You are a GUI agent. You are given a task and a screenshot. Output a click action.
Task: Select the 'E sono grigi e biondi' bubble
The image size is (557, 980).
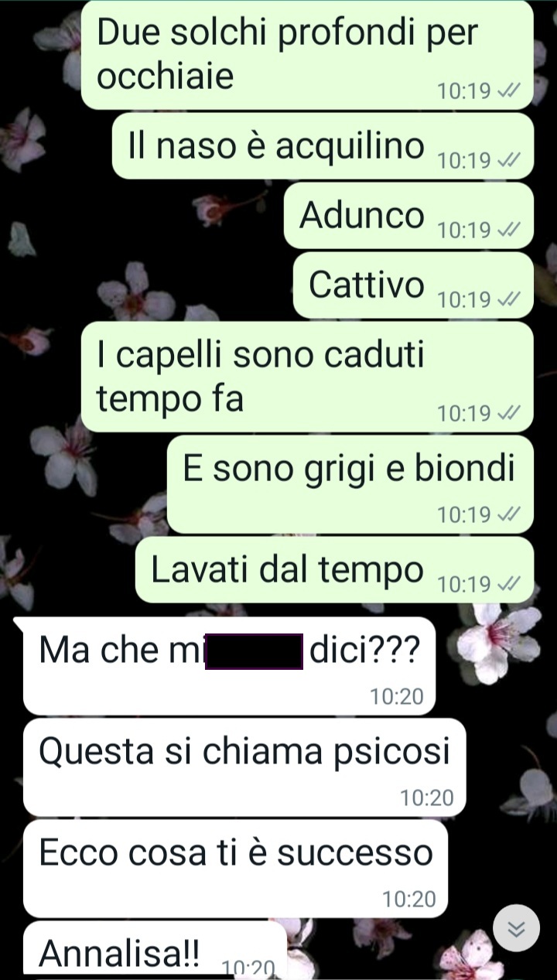click(350, 485)
